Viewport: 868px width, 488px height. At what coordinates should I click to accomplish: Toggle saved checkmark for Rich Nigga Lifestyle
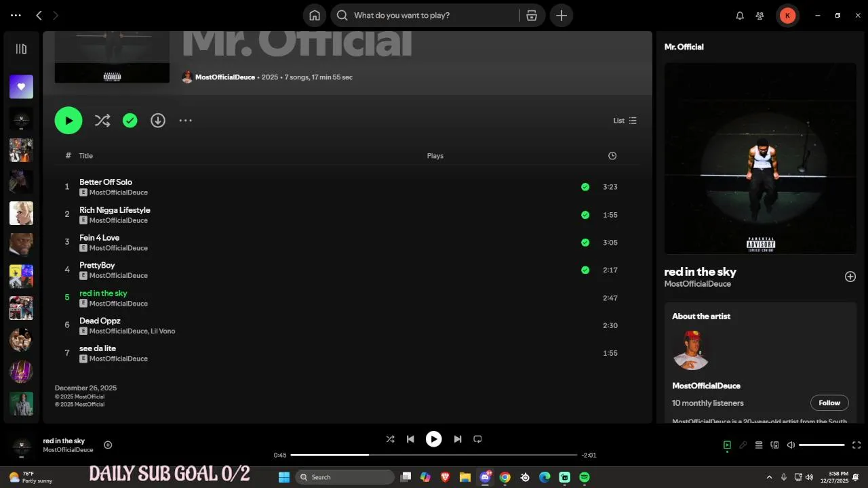point(585,215)
